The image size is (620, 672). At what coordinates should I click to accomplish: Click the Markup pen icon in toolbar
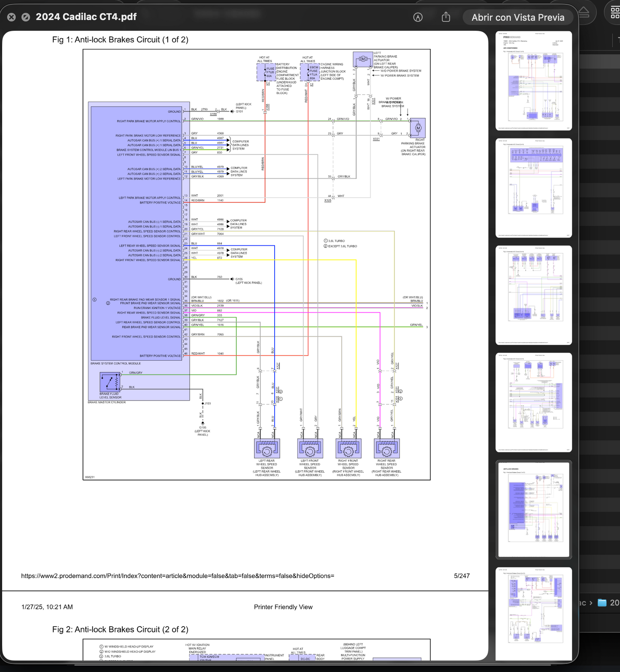(418, 17)
